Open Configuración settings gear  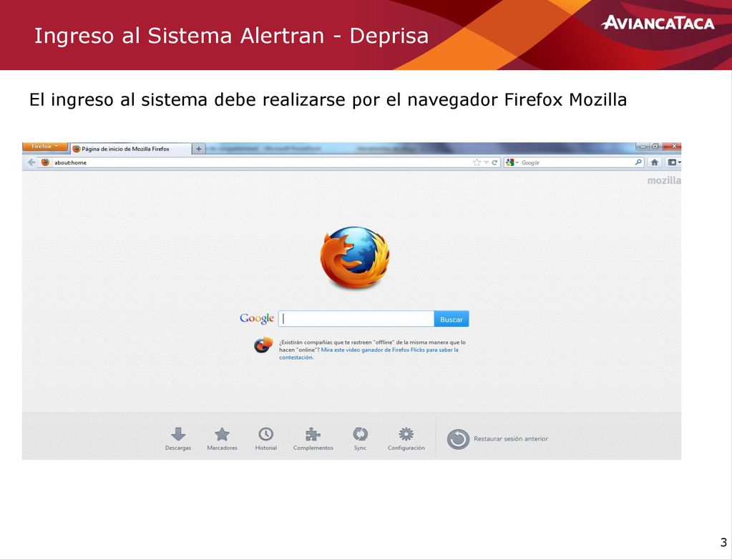pyautogui.click(x=406, y=438)
